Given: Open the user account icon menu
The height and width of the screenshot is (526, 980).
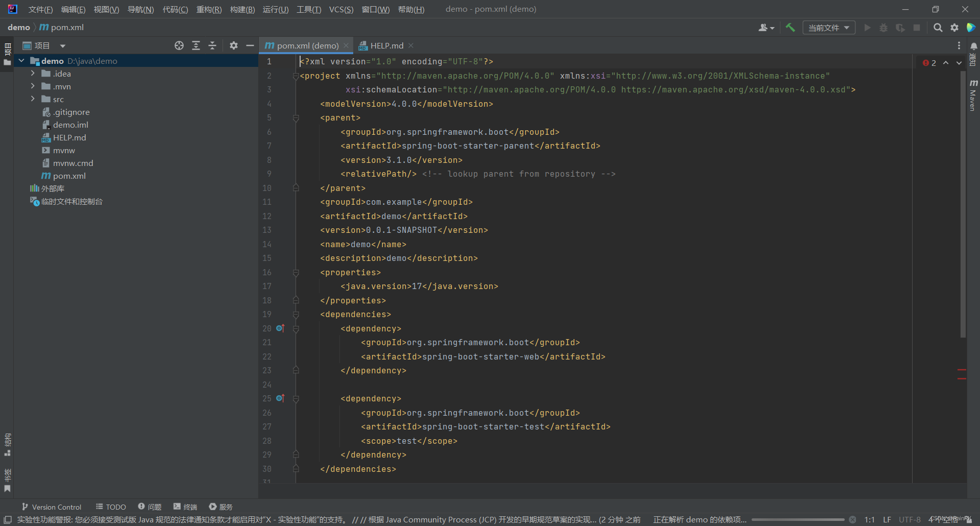Looking at the screenshot, I should [x=766, y=28].
